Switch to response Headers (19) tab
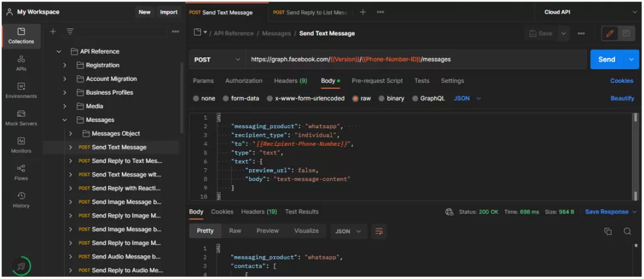This screenshot has height=279, width=644. coord(259,212)
